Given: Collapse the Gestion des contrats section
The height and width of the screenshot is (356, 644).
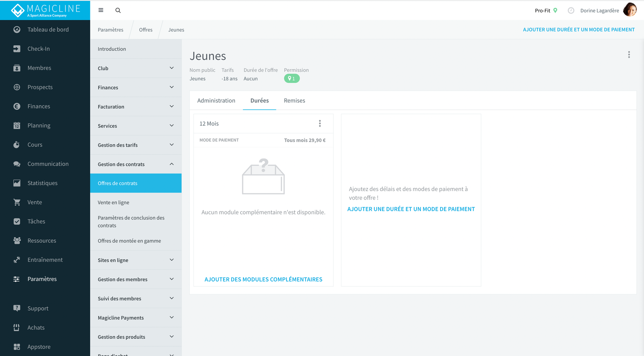Looking at the screenshot, I should coord(136,164).
